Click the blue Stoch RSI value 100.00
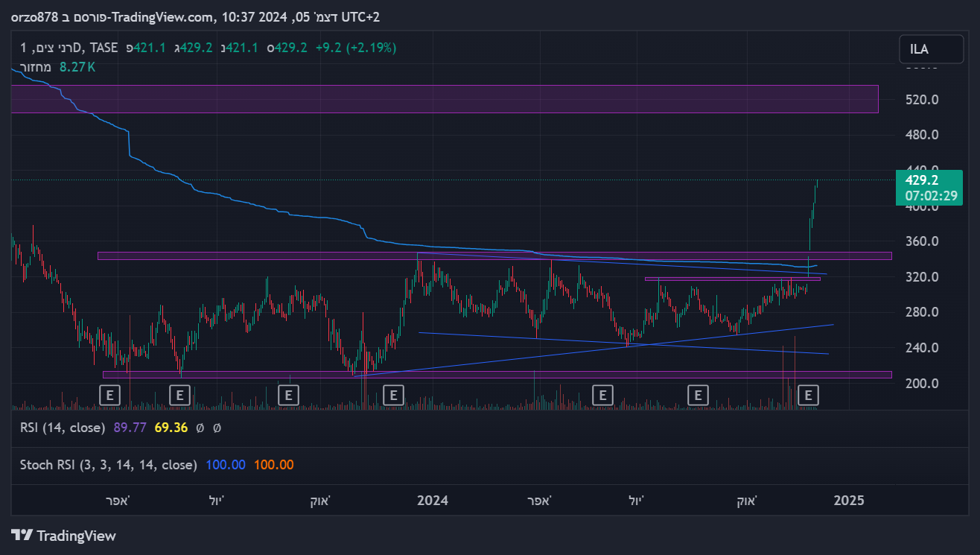Image resolution: width=980 pixels, height=555 pixels. click(x=226, y=465)
